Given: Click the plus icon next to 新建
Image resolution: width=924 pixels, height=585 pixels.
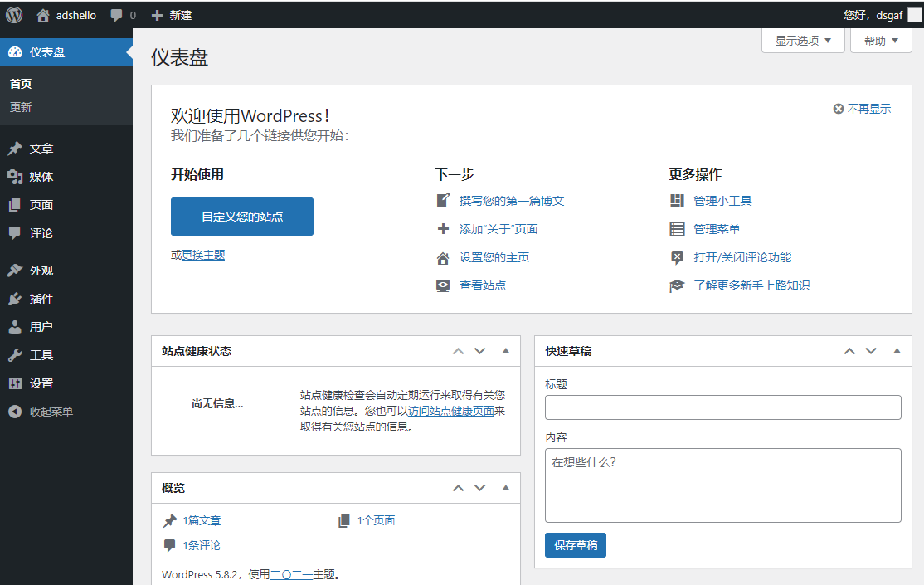Looking at the screenshot, I should pyautogui.click(x=157, y=15).
